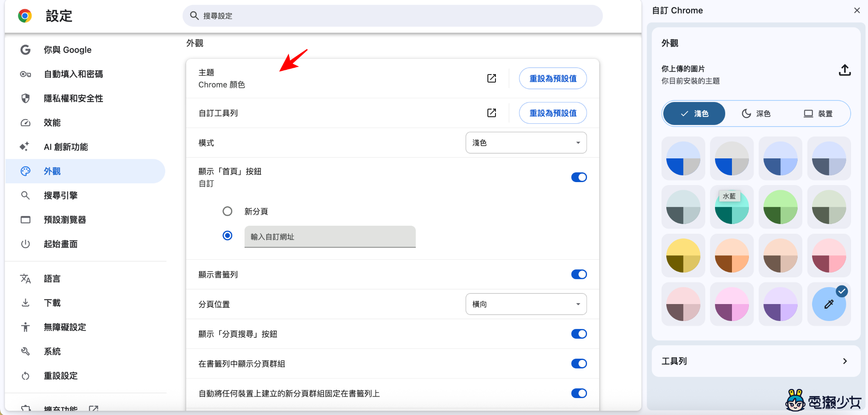Click the palette icon for 外觀
This screenshot has height=415, width=868.
25,171
